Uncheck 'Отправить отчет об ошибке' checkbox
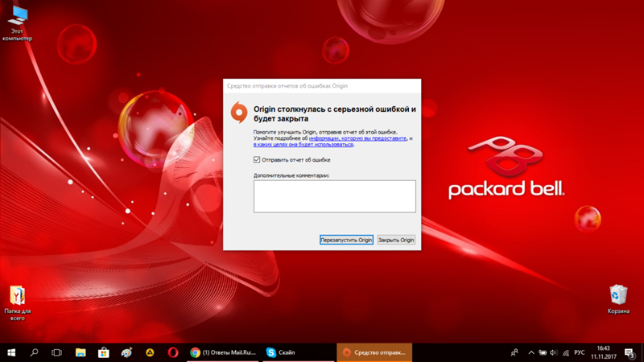The width and height of the screenshot is (644, 362). tap(257, 160)
